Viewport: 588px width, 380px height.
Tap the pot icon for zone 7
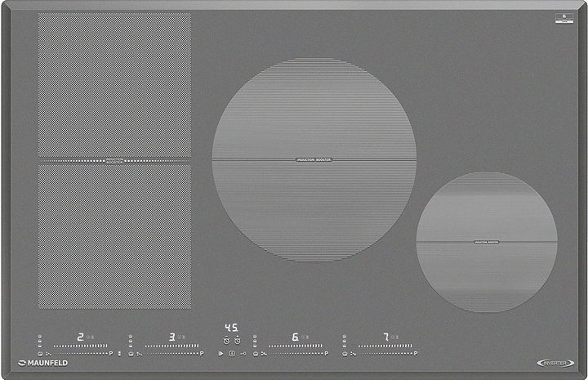(345, 354)
